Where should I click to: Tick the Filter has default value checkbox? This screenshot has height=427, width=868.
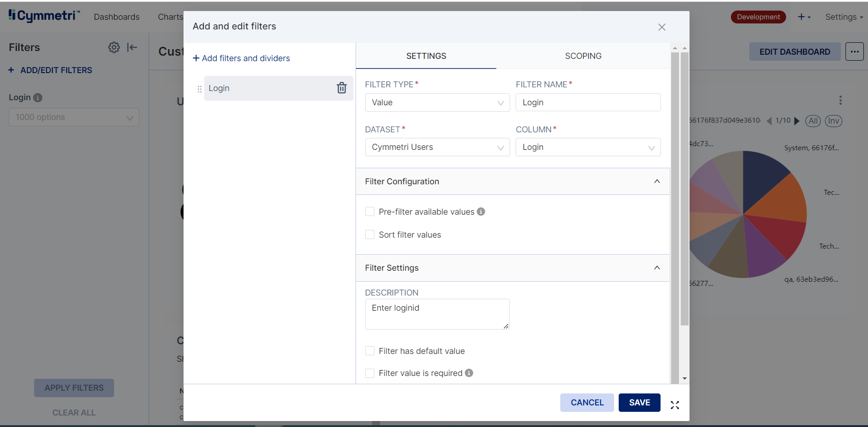(x=369, y=351)
